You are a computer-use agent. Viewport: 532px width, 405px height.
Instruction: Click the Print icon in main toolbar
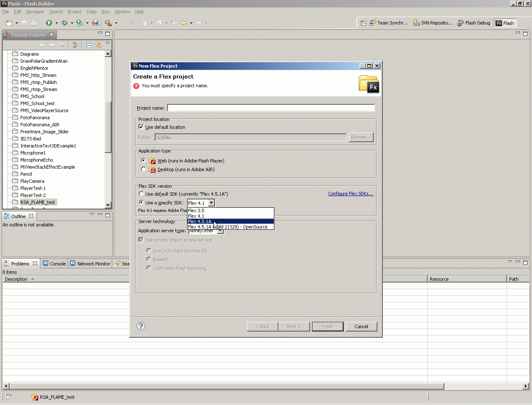(x=34, y=23)
